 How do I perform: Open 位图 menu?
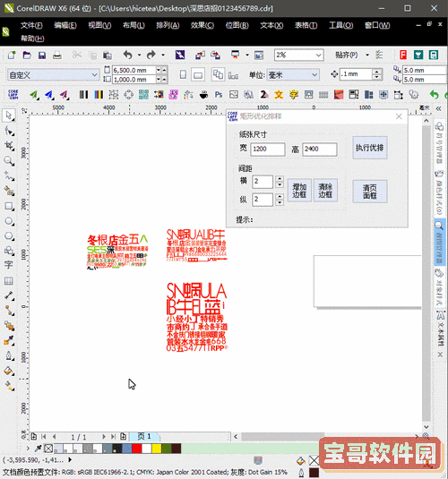237,25
